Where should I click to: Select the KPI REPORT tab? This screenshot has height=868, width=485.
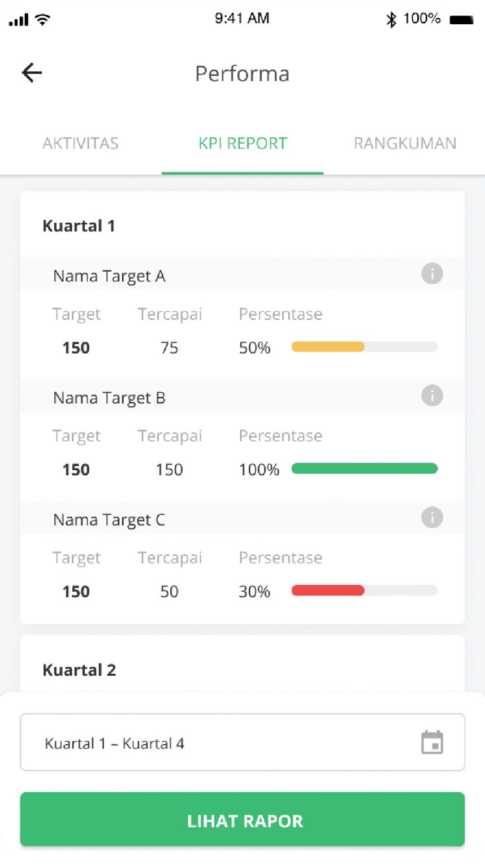coord(242,144)
